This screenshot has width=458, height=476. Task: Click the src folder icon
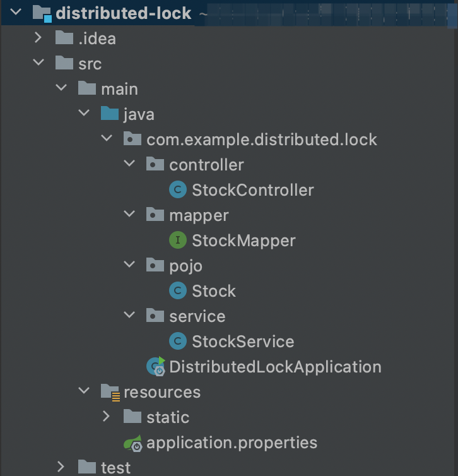64,63
